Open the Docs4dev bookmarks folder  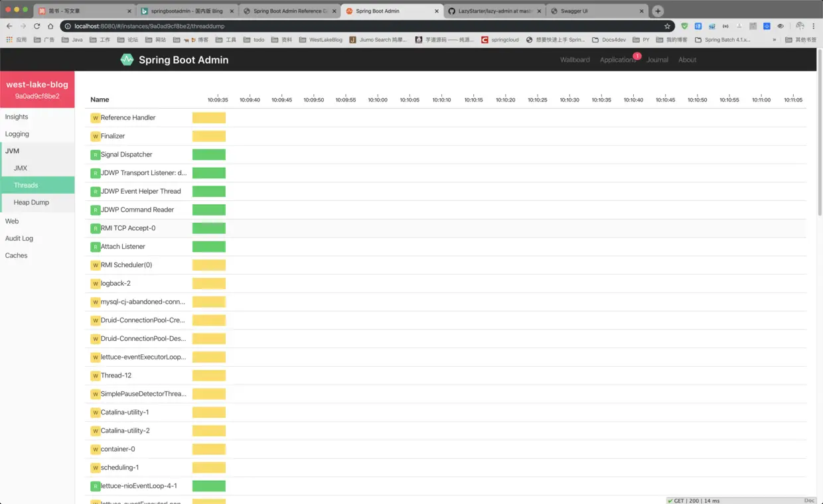(609, 40)
